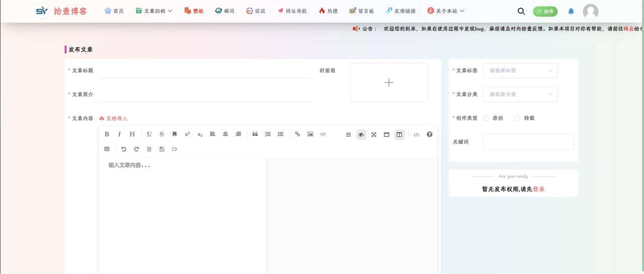The width and height of the screenshot is (644, 274).
Task: Go to 首页 in the navigation
Action: 114,11
